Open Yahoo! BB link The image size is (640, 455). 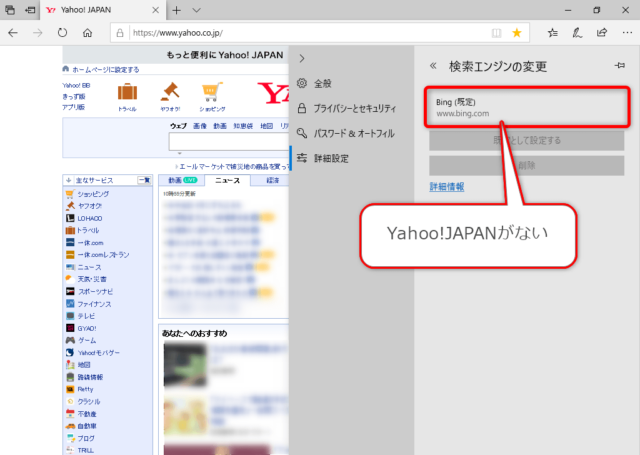[76, 85]
